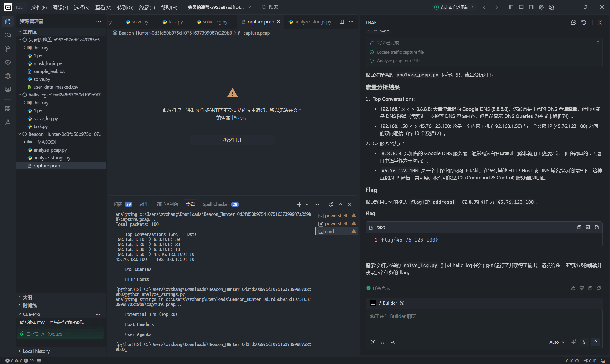The width and height of the screenshot is (610, 364).
Task: Open chat history in TRAE panel
Action: pos(584,23)
